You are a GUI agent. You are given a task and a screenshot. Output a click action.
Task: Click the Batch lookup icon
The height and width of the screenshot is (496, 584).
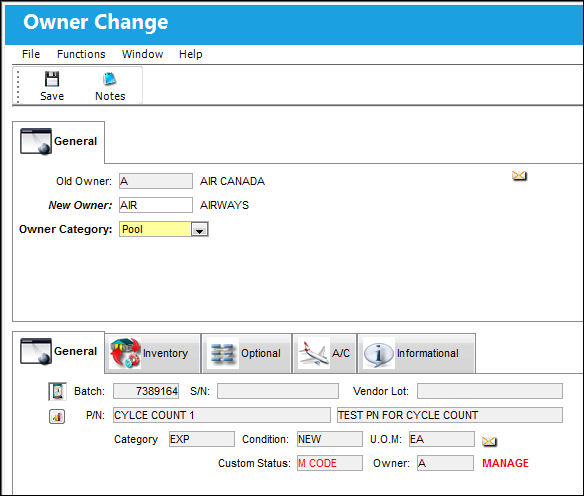click(57, 391)
